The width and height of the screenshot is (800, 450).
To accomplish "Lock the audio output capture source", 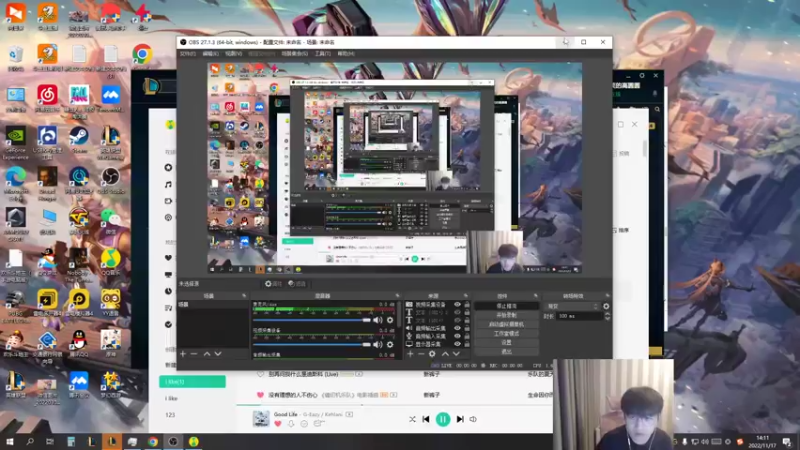I will [467, 329].
